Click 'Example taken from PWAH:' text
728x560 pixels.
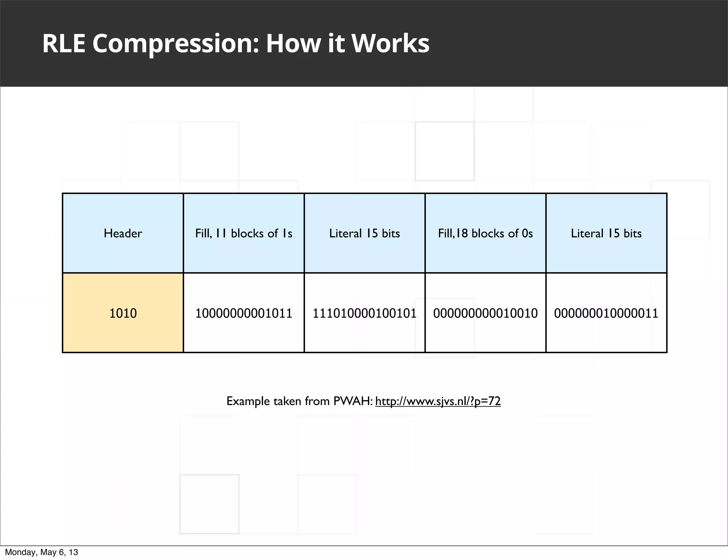click(x=300, y=401)
